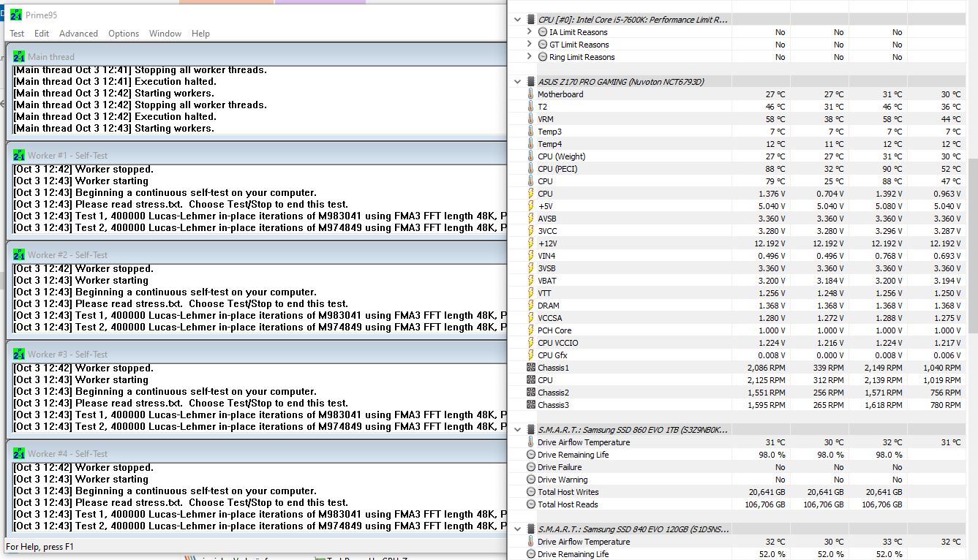
Task: Open the Edit menu in Prime95
Action: tap(42, 34)
